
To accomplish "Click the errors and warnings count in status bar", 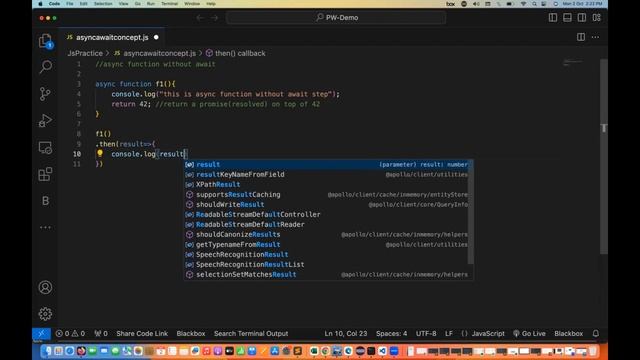I will click(70, 333).
